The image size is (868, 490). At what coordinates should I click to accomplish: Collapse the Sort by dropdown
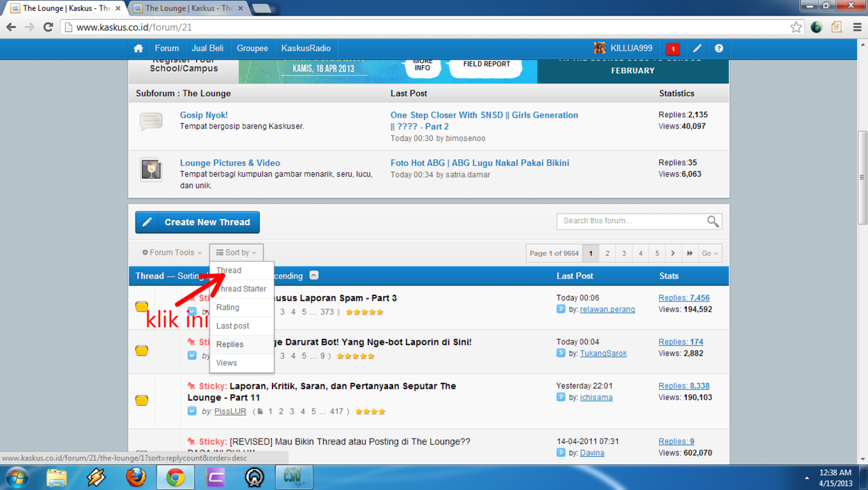[236, 253]
